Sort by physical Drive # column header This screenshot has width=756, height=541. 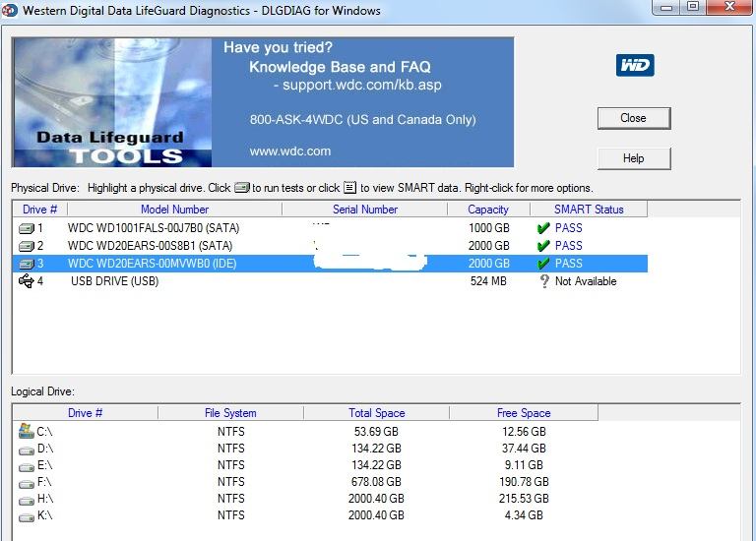(40, 210)
